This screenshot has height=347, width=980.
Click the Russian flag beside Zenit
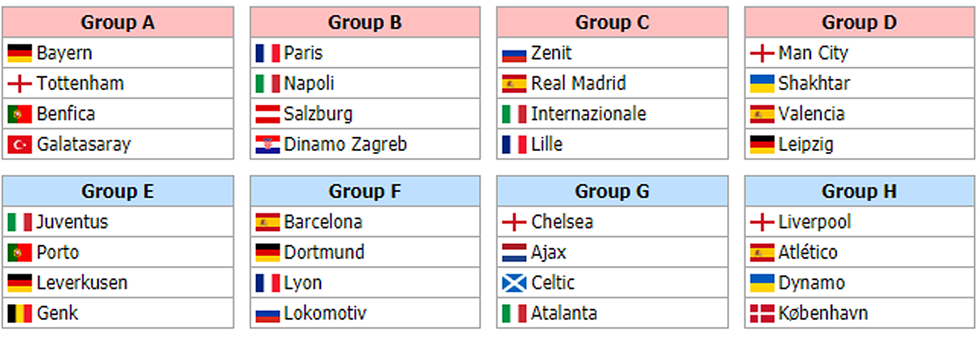click(514, 55)
